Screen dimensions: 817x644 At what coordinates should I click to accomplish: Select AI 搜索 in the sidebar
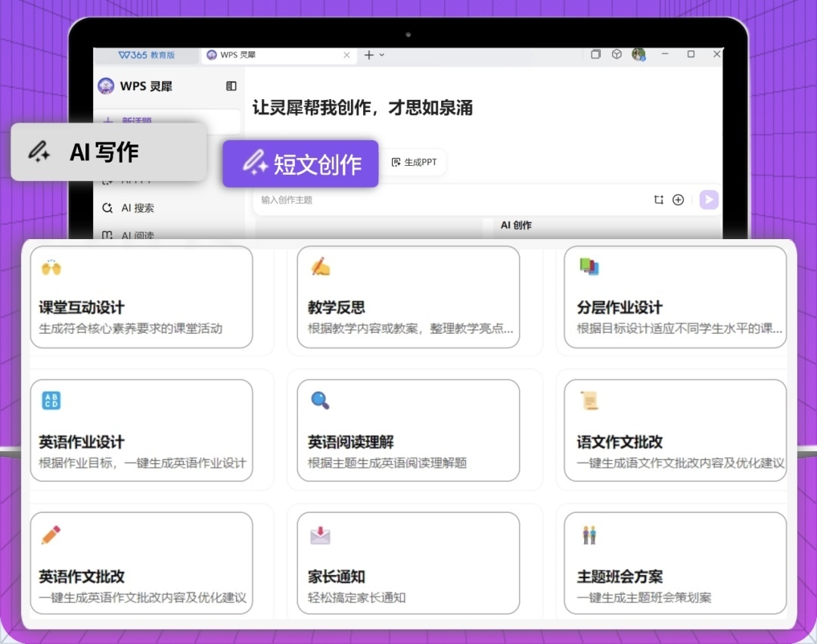pyautogui.click(x=137, y=208)
